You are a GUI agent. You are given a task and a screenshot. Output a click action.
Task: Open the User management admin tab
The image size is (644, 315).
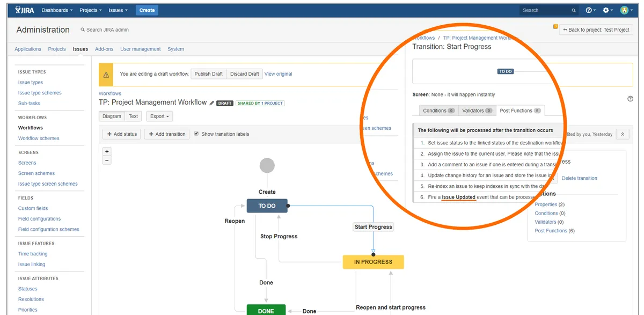pyautogui.click(x=141, y=49)
